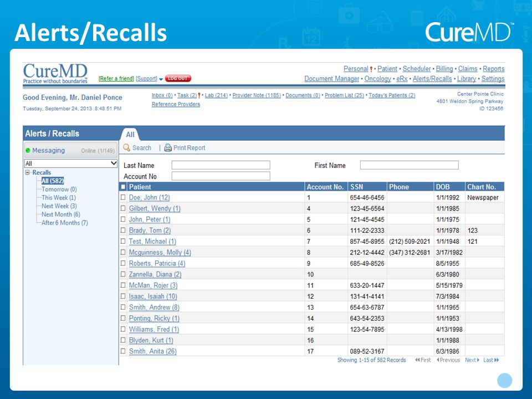Check the box for Gilbert, Wendy
Screen dimensions: 532x399
pyautogui.click(x=123, y=208)
